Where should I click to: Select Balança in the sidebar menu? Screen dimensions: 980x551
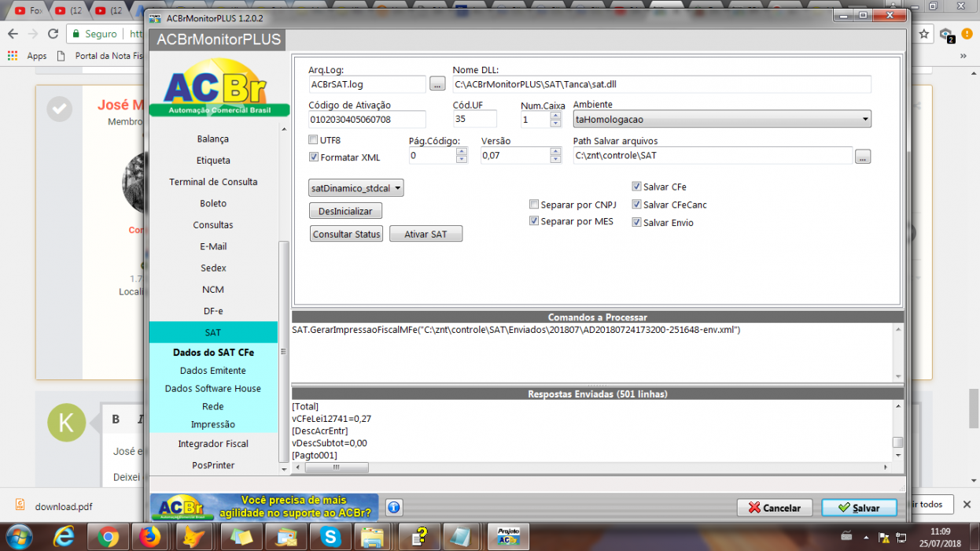click(x=213, y=139)
